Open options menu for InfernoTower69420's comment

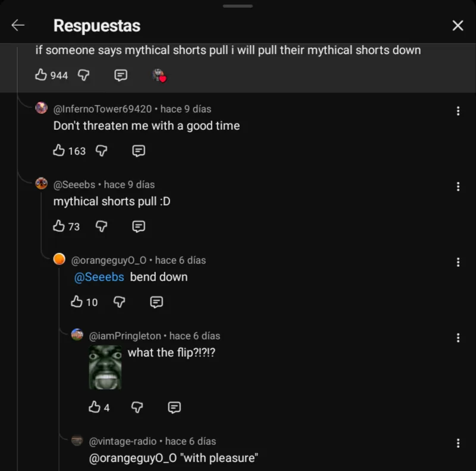(458, 111)
